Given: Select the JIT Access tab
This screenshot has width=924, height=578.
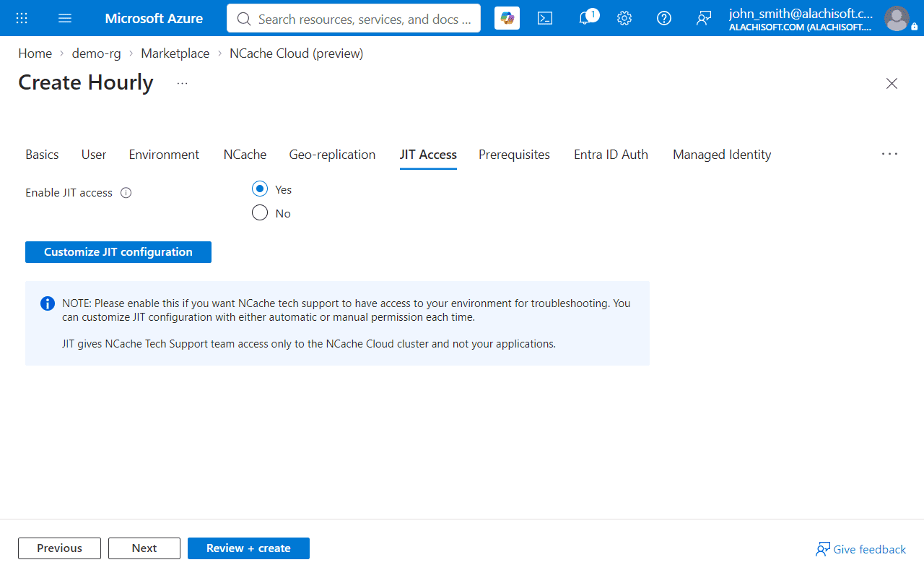Looking at the screenshot, I should pyautogui.click(x=428, y=155).
